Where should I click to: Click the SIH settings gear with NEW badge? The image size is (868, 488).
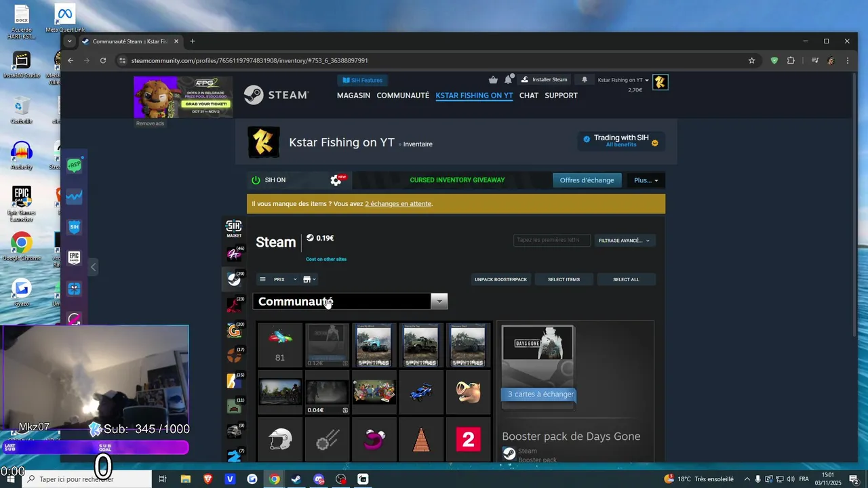click(x=336, y=180)
